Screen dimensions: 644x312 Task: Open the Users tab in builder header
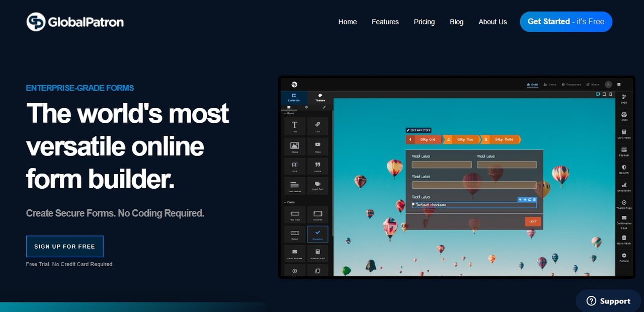click(550, 85)
